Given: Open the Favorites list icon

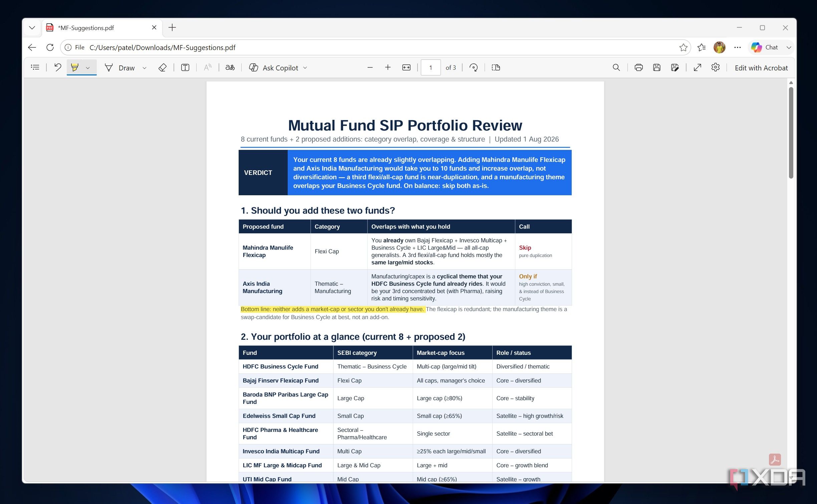Looking at the screenshot, I should 701,47.
